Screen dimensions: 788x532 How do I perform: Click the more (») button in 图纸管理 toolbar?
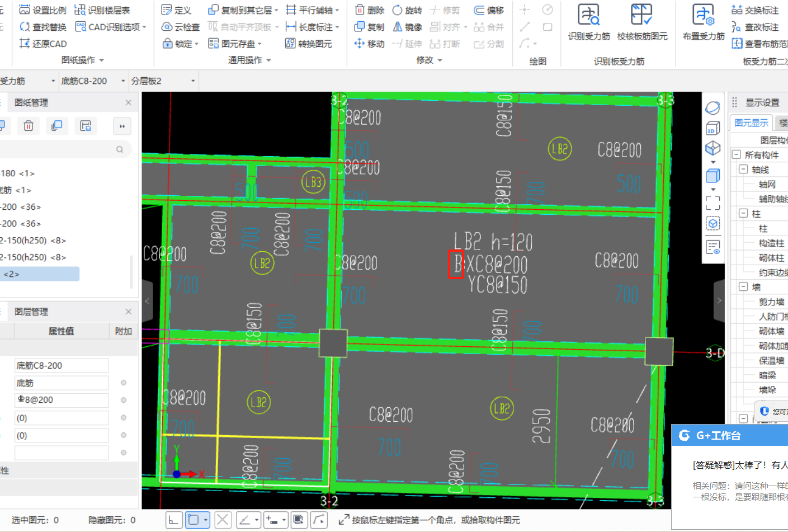(122, 126)
